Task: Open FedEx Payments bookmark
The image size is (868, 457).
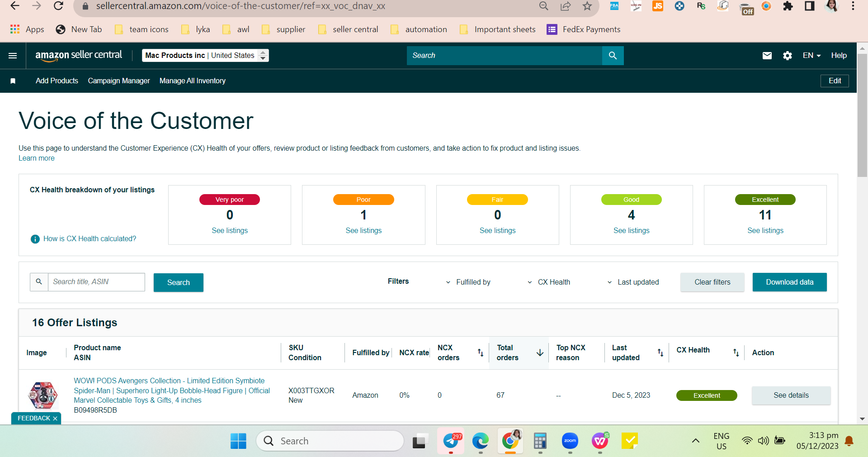Action: 584,29
